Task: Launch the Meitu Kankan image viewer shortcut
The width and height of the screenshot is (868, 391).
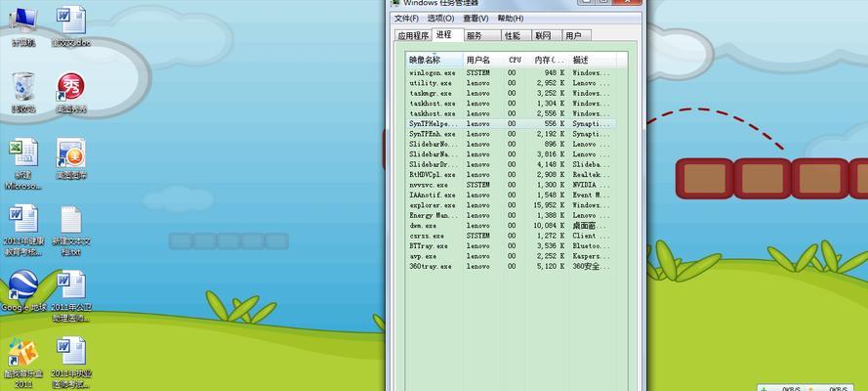Action: point(71,159)
